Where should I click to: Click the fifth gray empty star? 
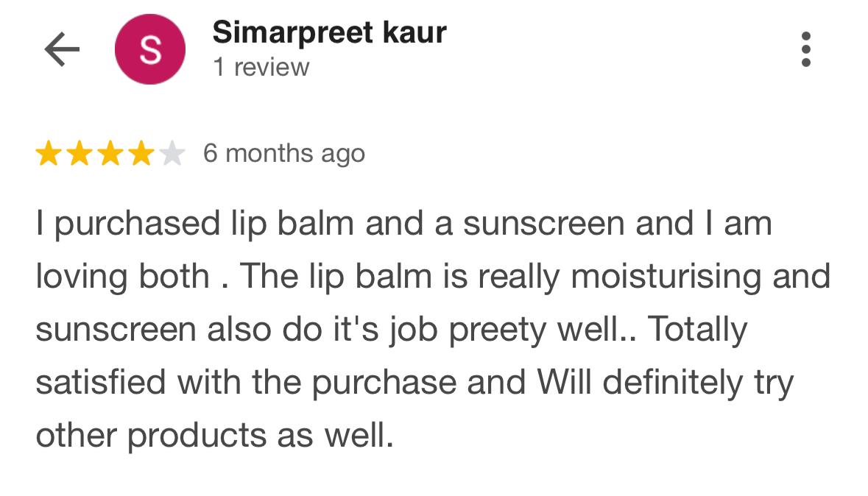point(172,154)
